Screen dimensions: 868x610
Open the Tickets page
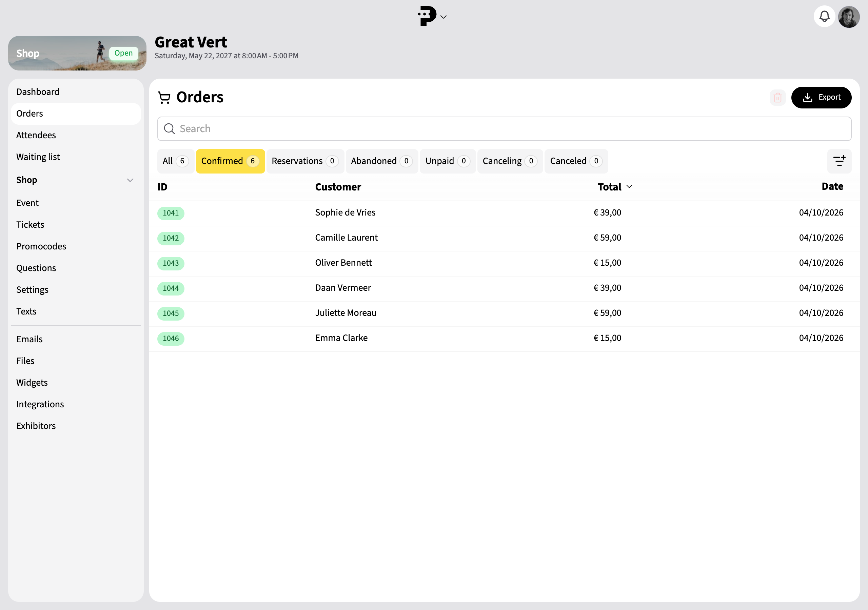[x=76, y=224]
